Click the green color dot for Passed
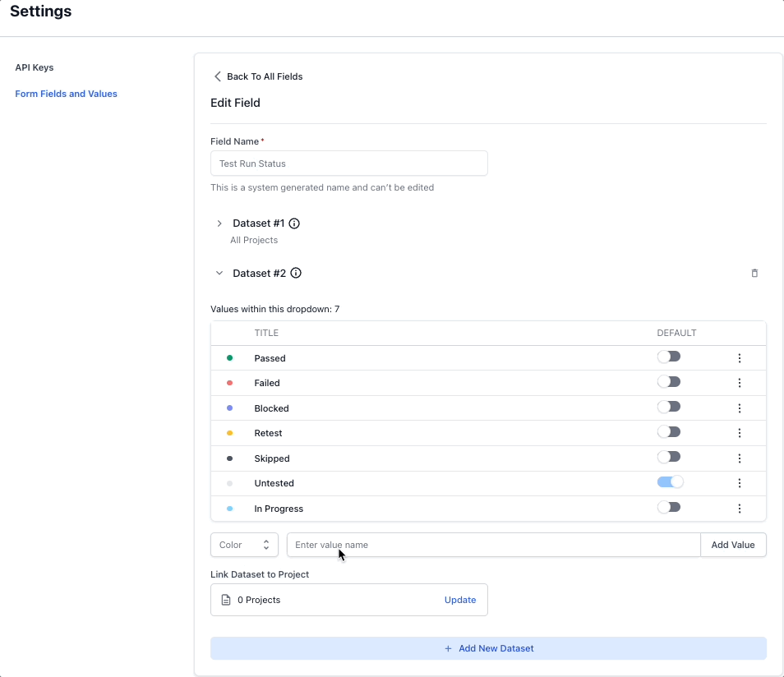Image resolution: width=784 pixels, height=677 pixels. click(229, 358)
